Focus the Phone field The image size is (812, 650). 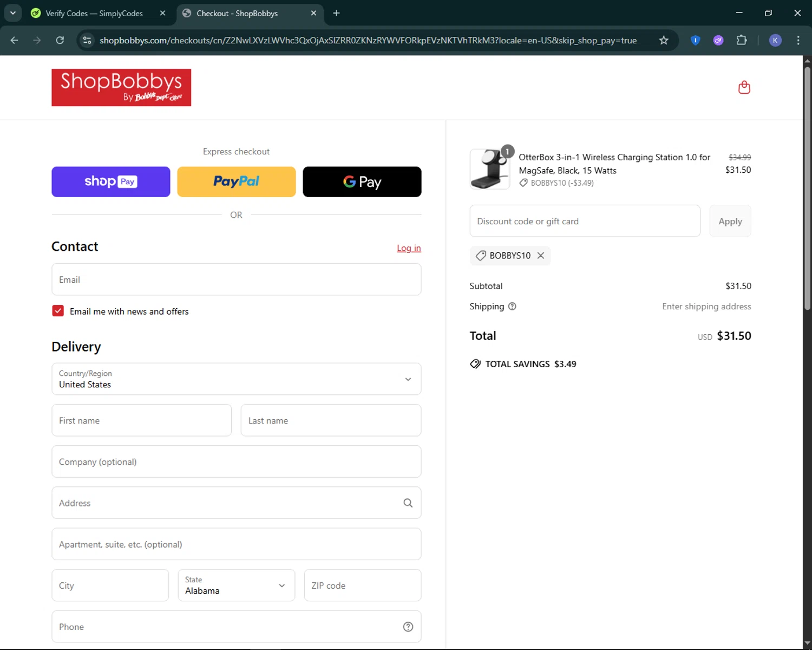coord(237,627)
